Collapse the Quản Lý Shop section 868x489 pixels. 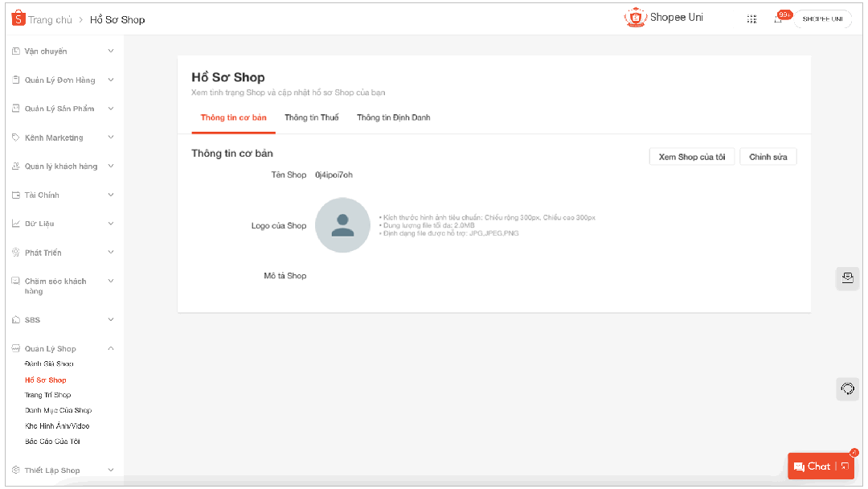[x=111, y=348]
